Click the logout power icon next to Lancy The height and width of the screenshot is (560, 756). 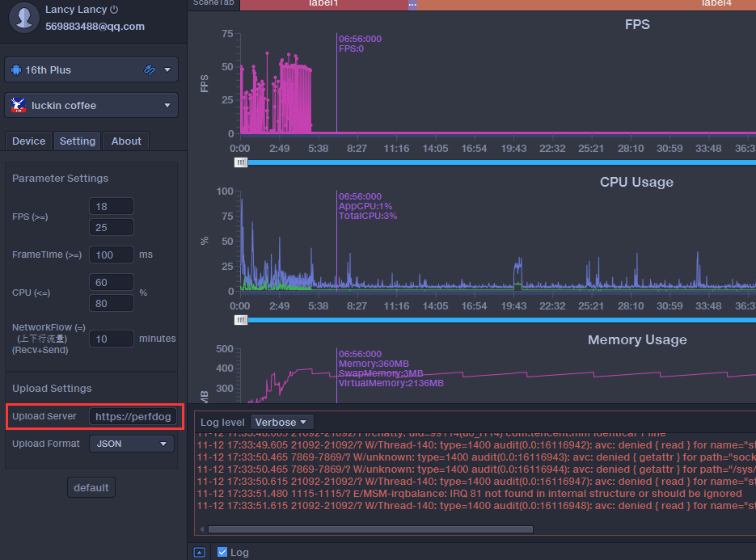(x=114, y=9)
